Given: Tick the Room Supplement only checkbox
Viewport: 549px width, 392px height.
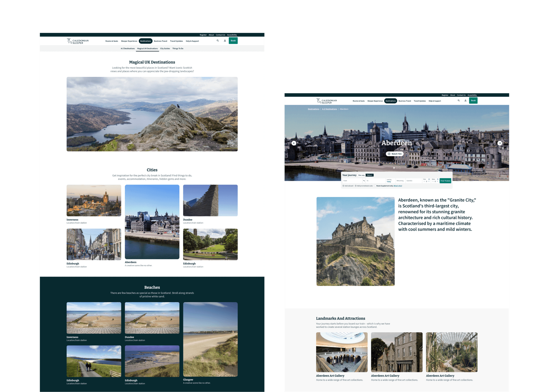Looking at the screenshot, I should click(375, 186).
